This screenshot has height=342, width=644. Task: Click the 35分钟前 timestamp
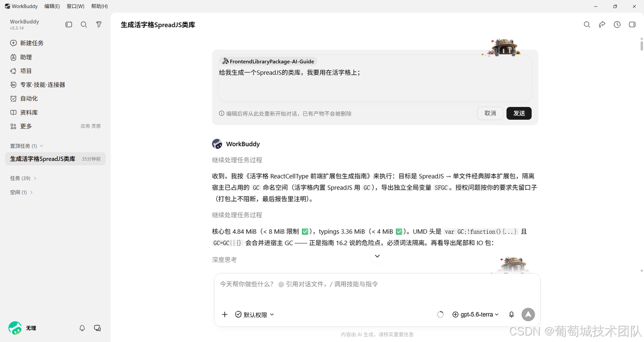coord(91,159)
